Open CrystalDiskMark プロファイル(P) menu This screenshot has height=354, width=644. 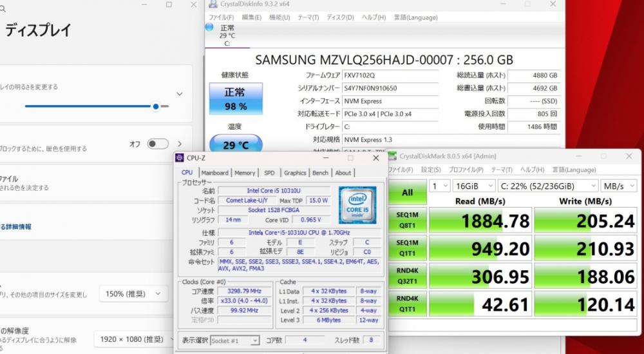pos(466,170)
